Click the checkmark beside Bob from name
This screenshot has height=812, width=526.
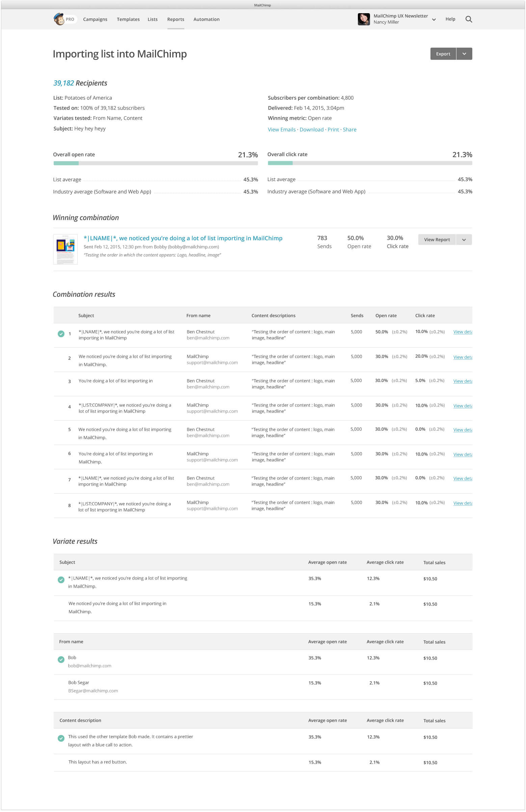pyautogui.click(x=61, y=660)
